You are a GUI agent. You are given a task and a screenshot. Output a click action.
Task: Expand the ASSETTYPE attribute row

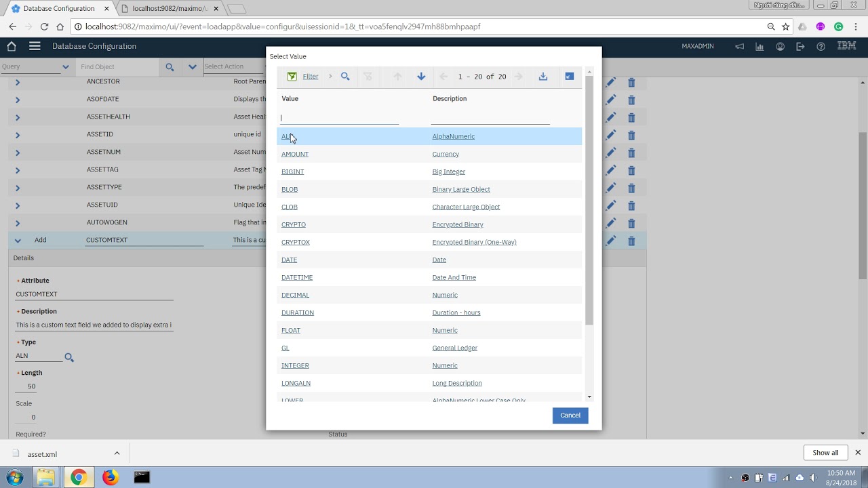[18, 188]
